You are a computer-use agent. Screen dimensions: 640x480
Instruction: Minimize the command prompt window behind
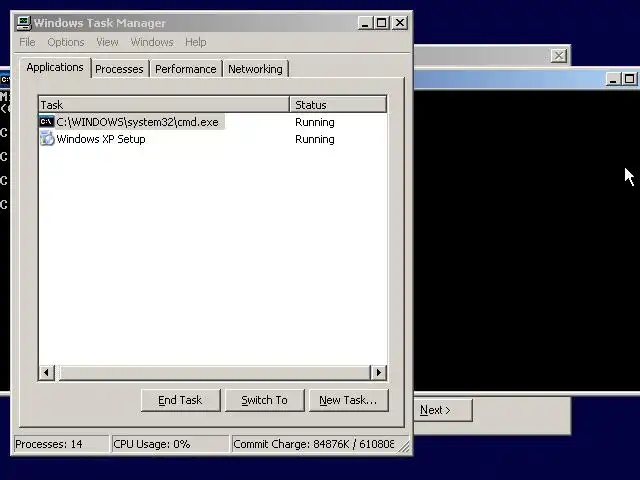coord(612,78)
